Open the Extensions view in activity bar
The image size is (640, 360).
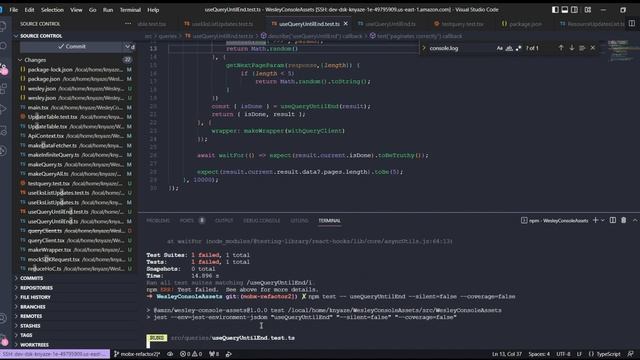[3, 88]
